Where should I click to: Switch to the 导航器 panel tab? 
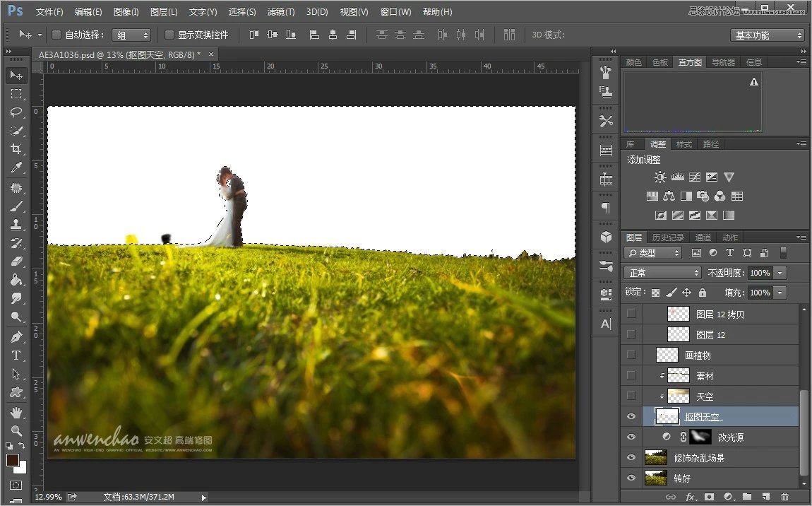coord(723,62)
